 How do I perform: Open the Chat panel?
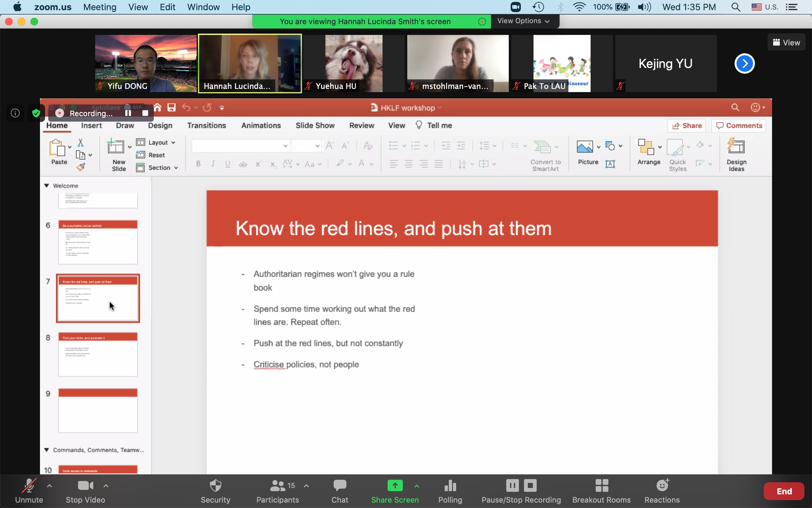pos(340,491)
